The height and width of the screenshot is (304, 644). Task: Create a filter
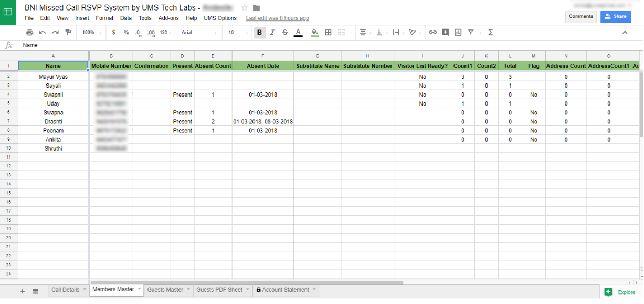tap(471, 33)
